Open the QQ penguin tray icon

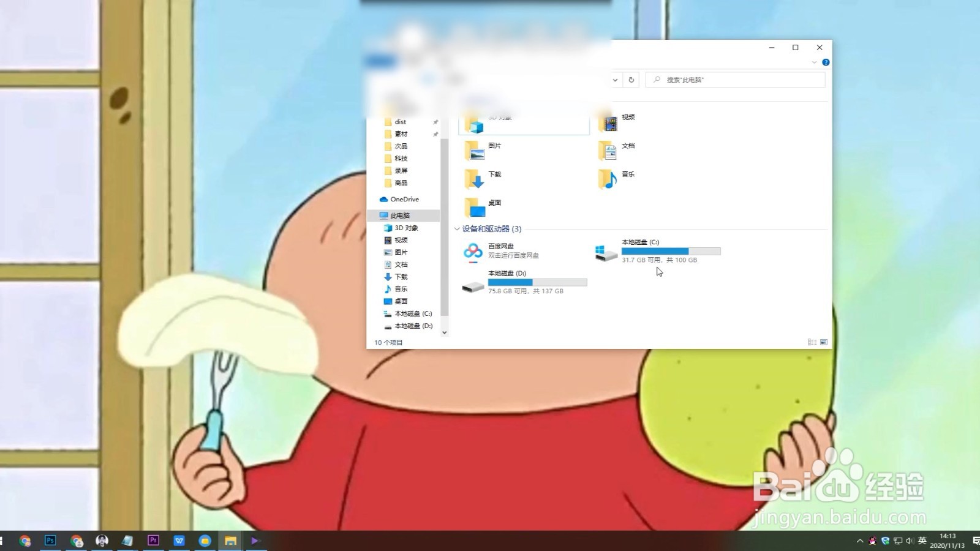point(873,541)
